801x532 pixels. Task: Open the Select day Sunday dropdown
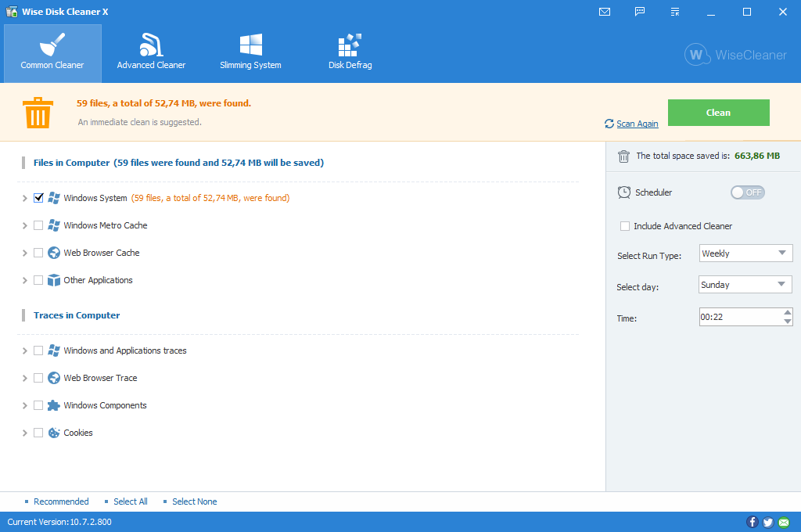point(745,285)
